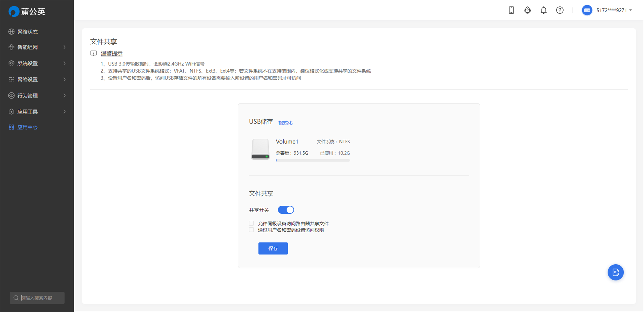The image size is (644, 312).
Task: Click tip about USB 3.0 and 2.4GHz WiFi
Action: [x=152, y=64]
